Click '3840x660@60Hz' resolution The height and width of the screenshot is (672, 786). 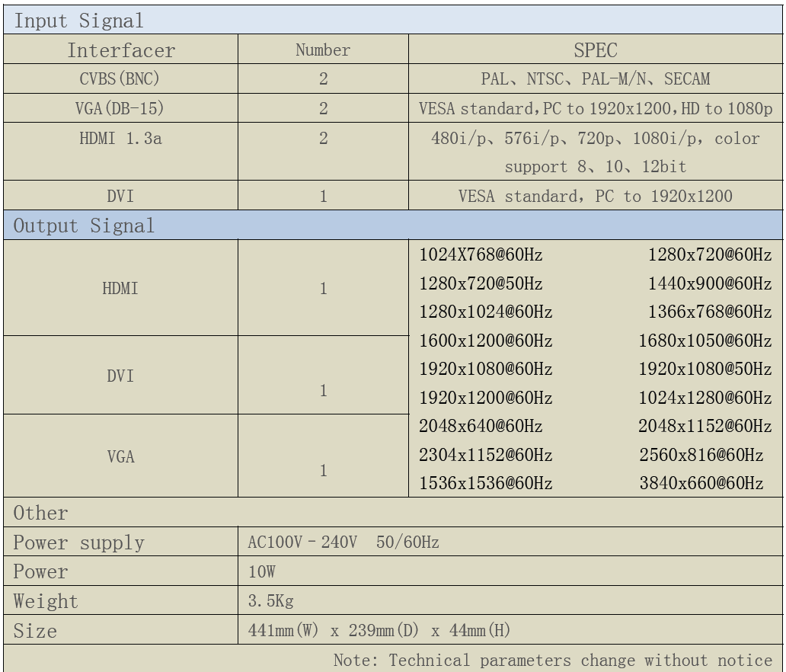click(x=701, y=484)
